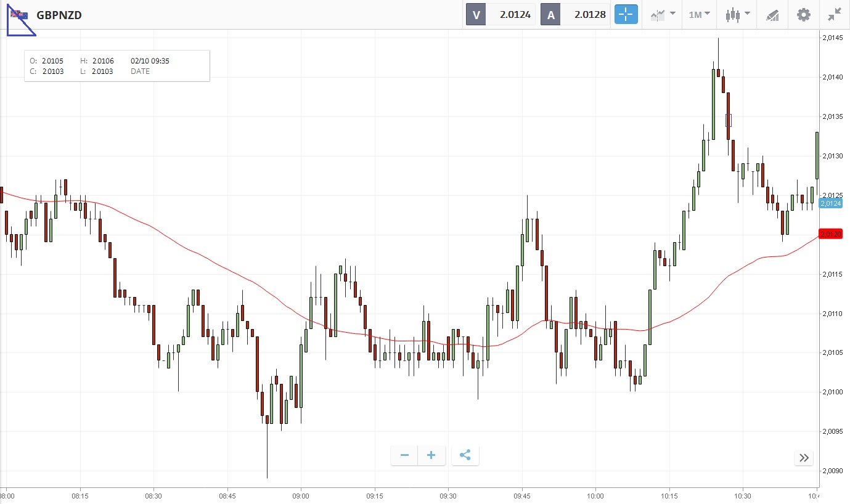Click the collapse chart arrows icon
Viewport: 850px width, 504px height.
[x=835, y=14]
